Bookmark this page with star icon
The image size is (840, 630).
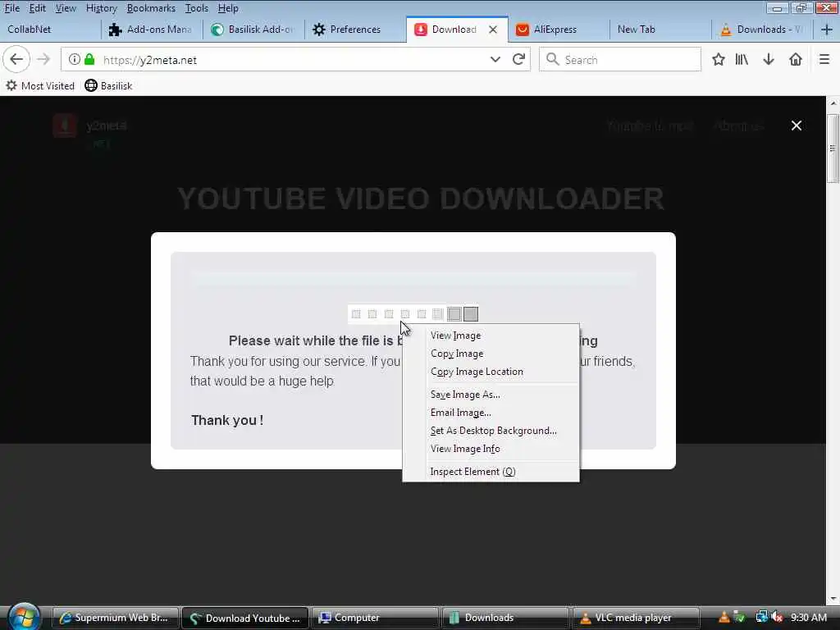pyautogui.click(x=719, y=59)
